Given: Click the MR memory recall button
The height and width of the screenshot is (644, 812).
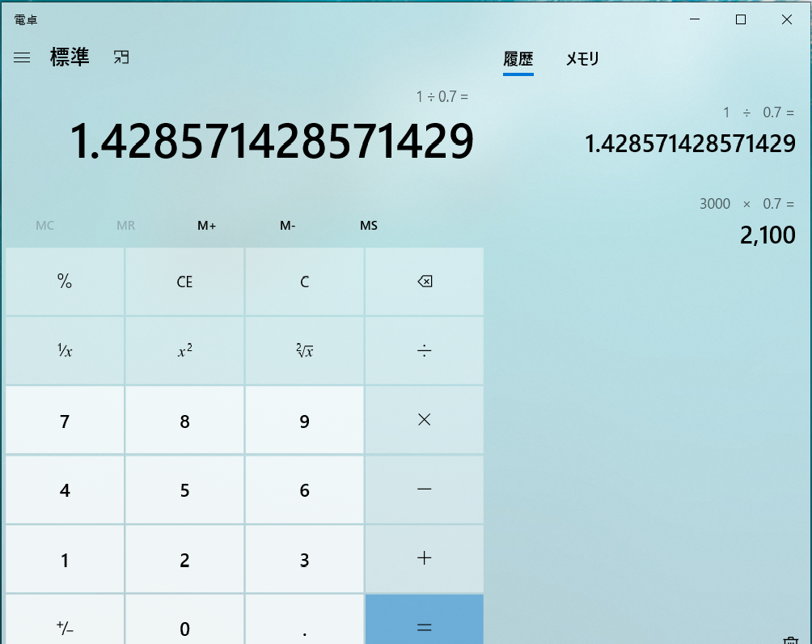Looking at the screenshot, I should [126, 226].
